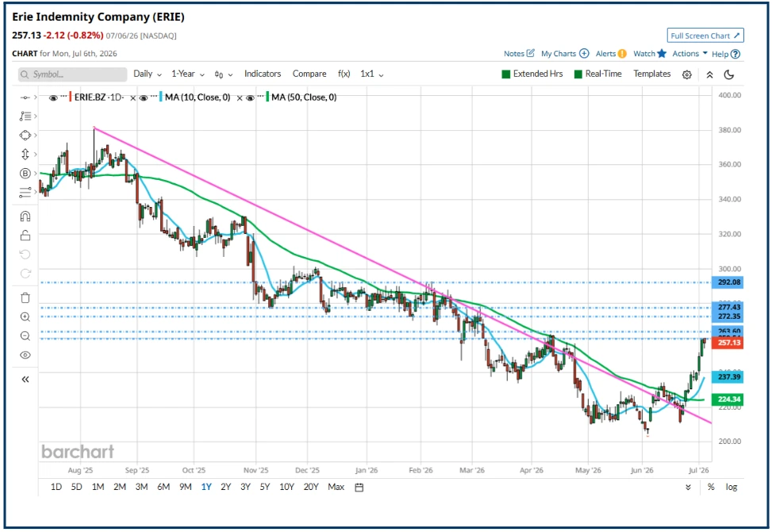This screenshot has height=532, width=772.
Task: Open Help link
Action: [x=726, y=54]
